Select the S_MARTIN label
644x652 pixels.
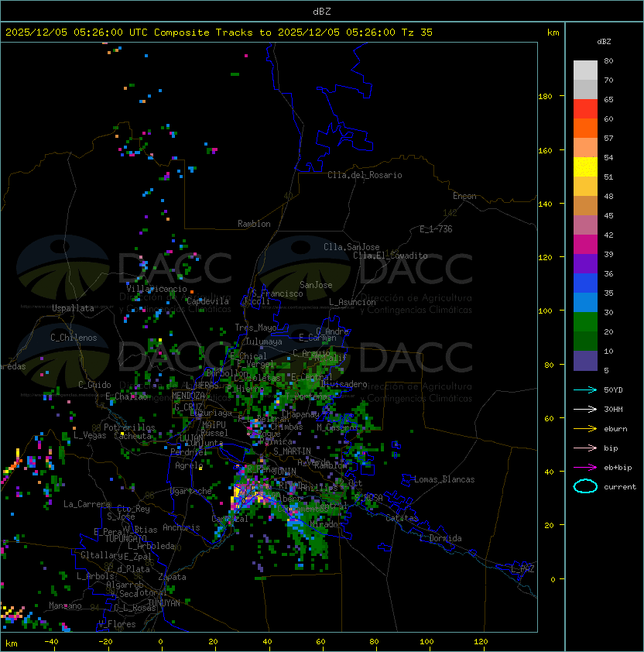coord(292,451)
